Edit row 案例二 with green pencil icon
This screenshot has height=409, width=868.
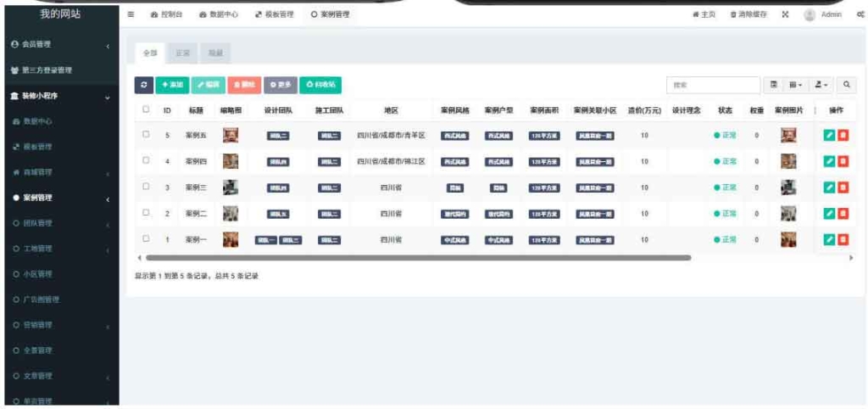(x=829, y=213)
